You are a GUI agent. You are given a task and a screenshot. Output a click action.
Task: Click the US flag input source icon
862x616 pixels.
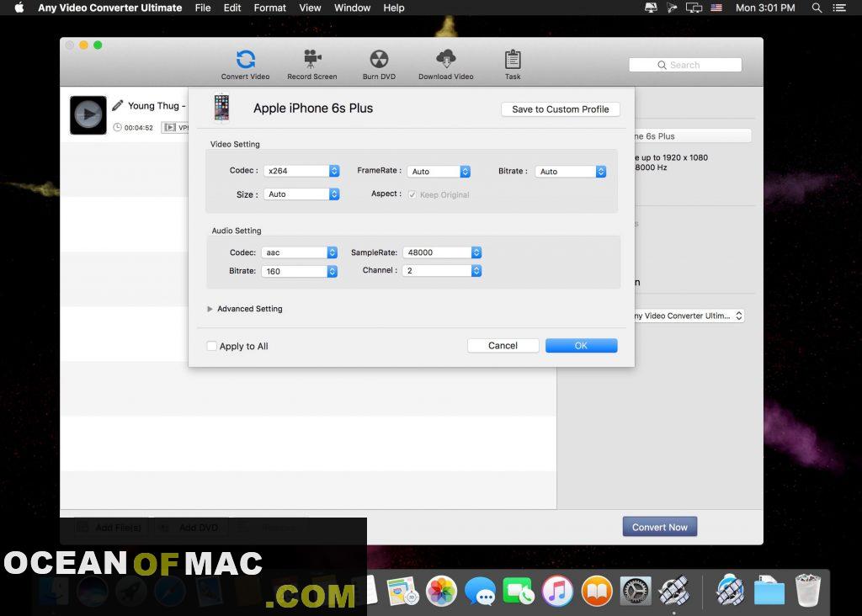click(716, 8)
